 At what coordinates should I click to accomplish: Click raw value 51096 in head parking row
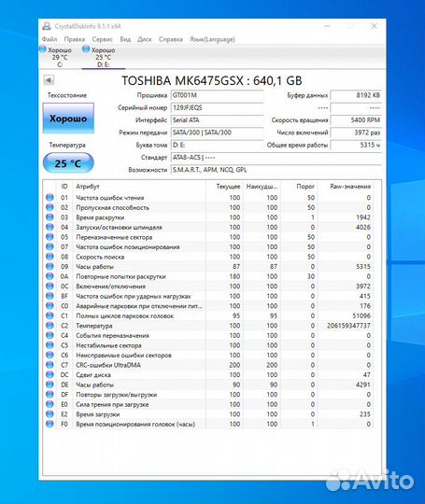point(361,315)
